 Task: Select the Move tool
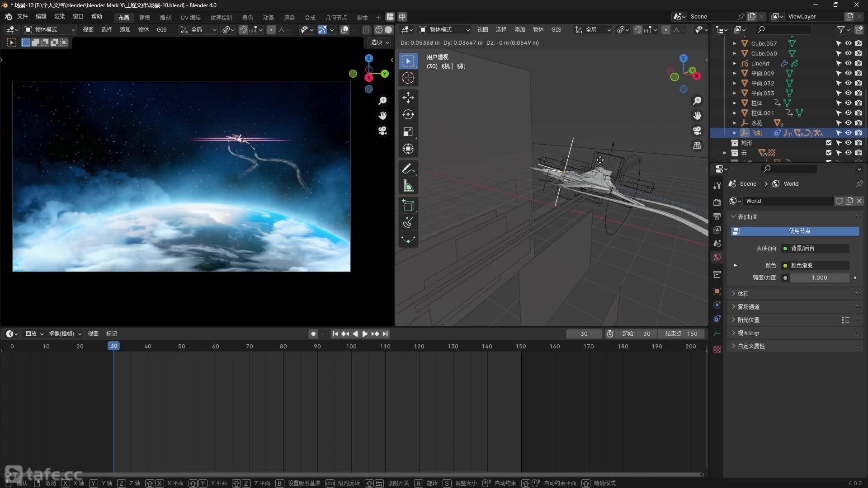pyautogui.click(x=408, y=98)
